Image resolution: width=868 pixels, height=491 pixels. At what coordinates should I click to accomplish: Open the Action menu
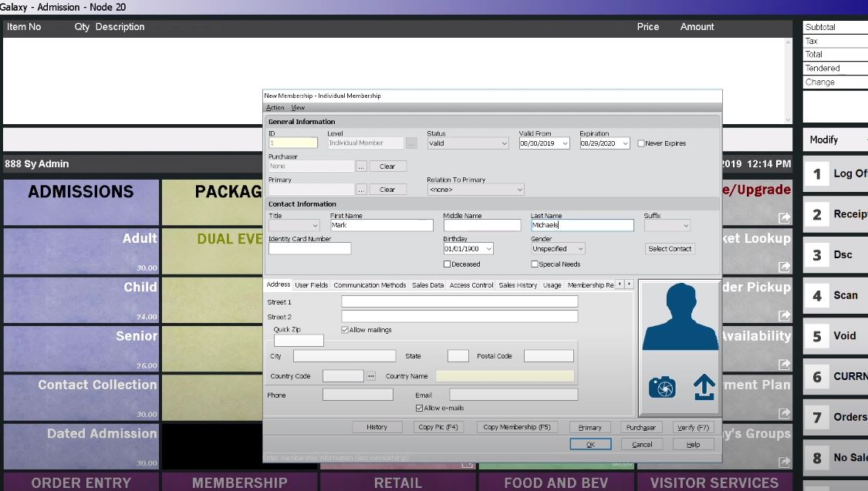(274, 107)
